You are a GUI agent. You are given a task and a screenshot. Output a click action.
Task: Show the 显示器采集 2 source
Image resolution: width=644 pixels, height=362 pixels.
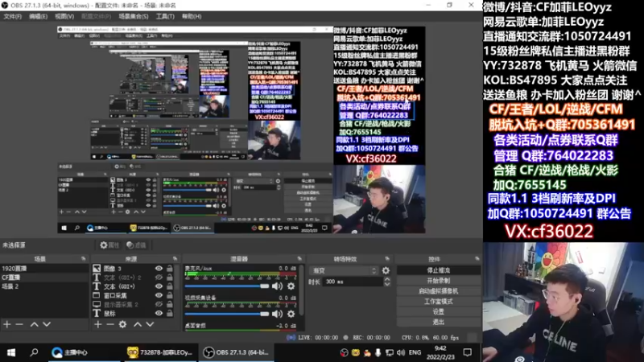(x=159, y=305)
